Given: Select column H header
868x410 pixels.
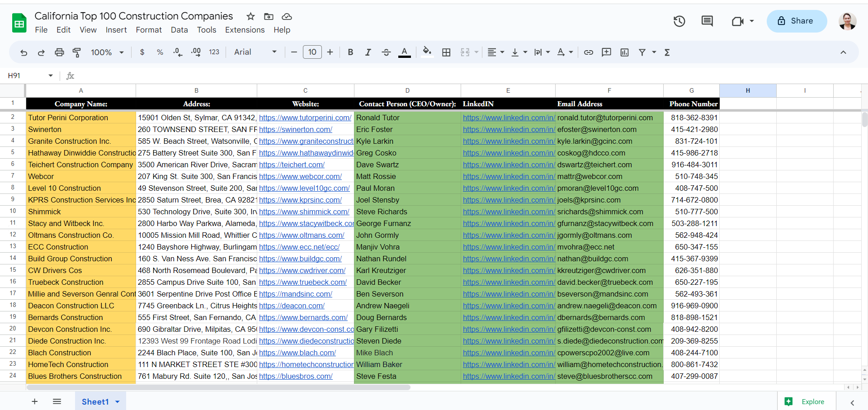Looking at the screenshot, I should [748, 90].
